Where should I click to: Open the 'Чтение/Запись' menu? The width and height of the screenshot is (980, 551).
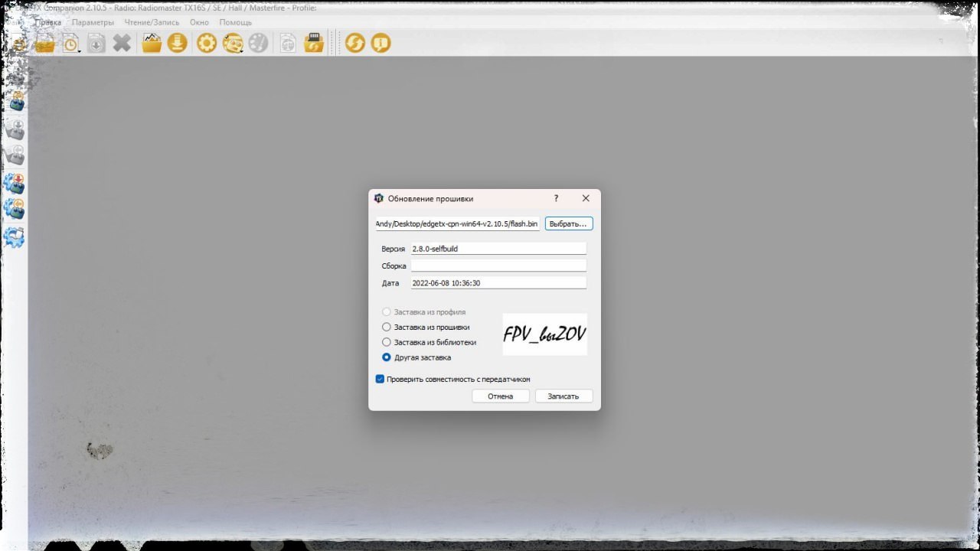152,22
